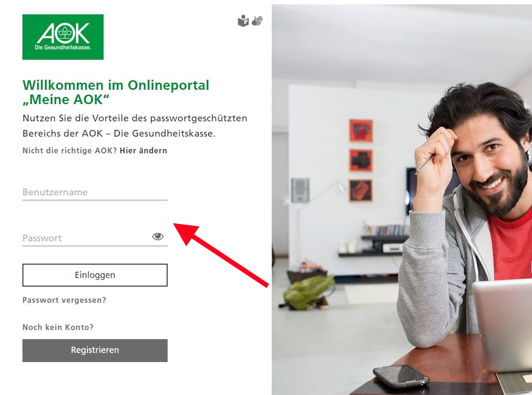The width and height of the screenshot is (532, 395).
Task: Click the smartphone lying on the table
Action: coord(401,376)
